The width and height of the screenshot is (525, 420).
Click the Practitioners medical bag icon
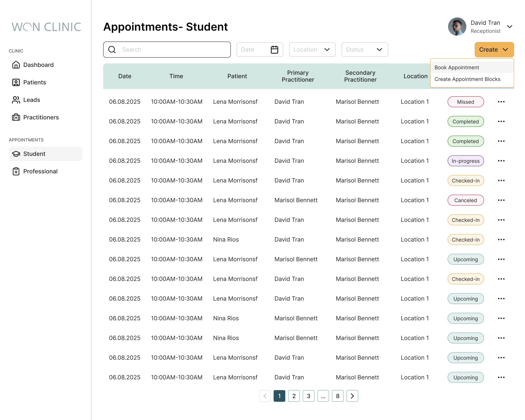pyautogui.click(x=16, y=117)
